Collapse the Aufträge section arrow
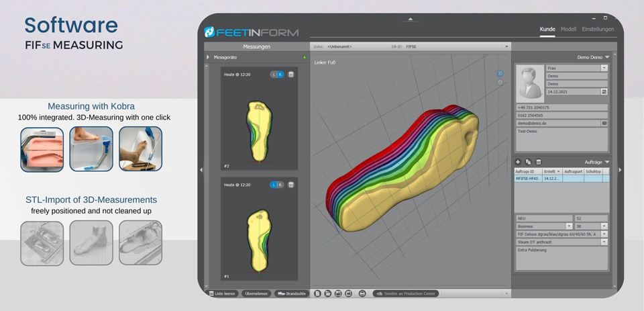 (607, 162)
